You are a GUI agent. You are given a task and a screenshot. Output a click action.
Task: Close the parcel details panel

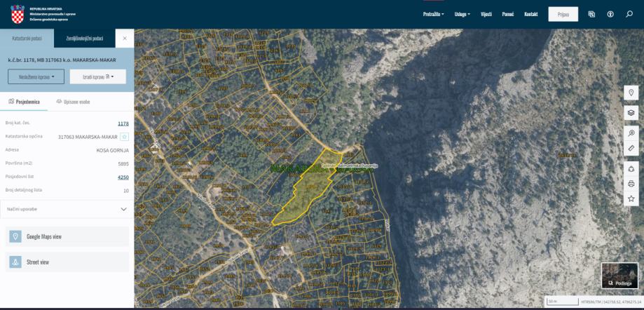coord(125,39)
